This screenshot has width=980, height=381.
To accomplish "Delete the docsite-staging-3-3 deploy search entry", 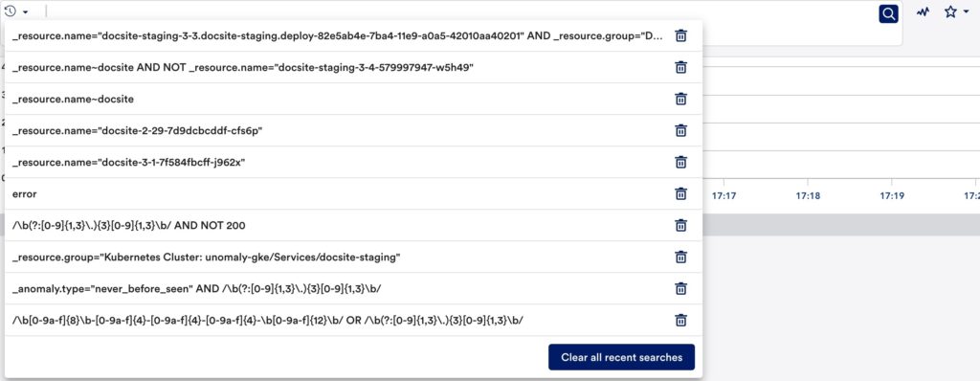I will point(681,35).
